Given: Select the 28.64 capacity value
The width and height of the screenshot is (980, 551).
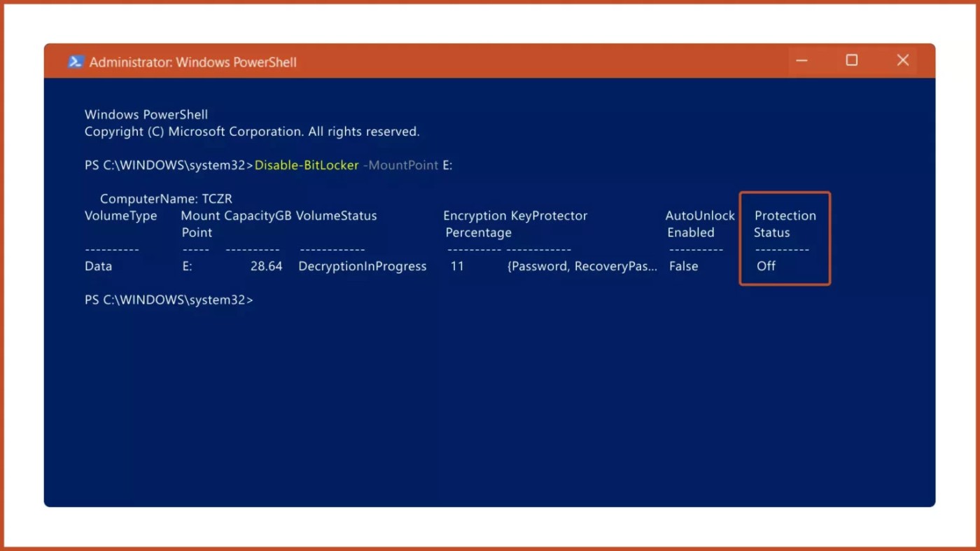Looking at the screenshot, I should click(x=266, y=266).
